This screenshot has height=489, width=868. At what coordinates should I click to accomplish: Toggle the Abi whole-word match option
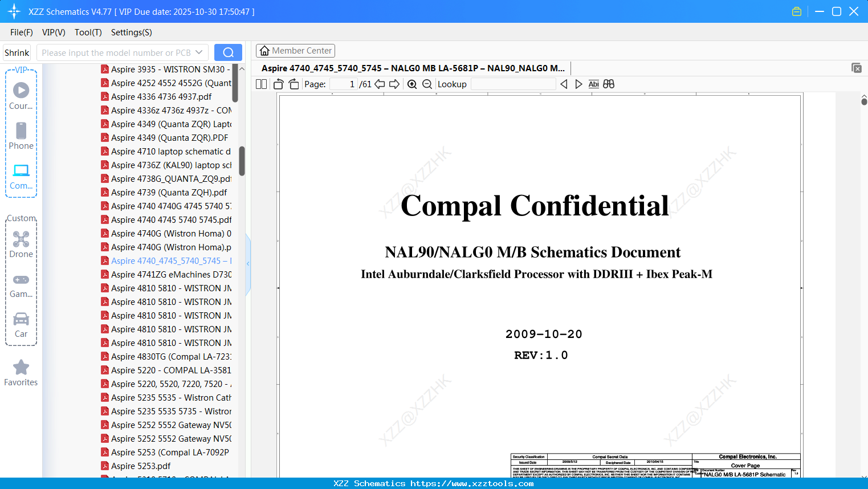tap(594, 84)
